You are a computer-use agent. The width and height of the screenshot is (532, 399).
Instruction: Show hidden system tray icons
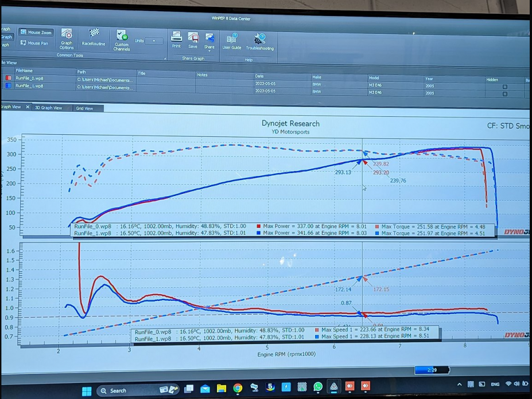point(459,384)
